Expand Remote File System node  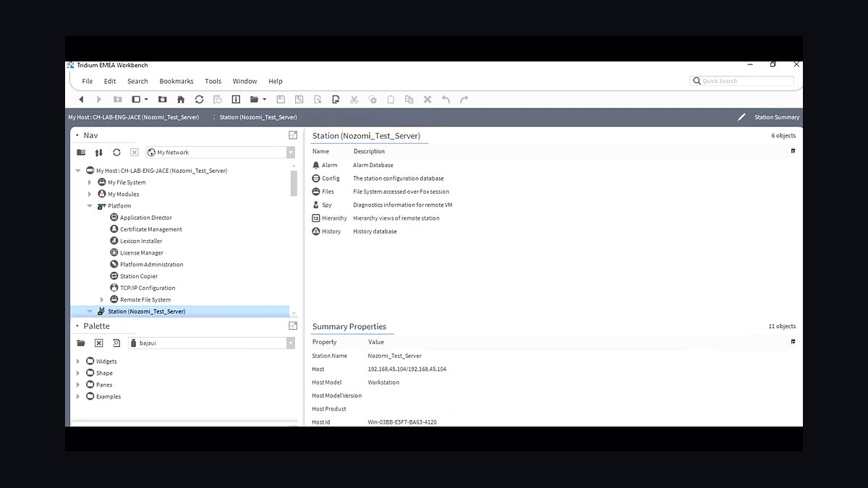click(x=102, y=299)
